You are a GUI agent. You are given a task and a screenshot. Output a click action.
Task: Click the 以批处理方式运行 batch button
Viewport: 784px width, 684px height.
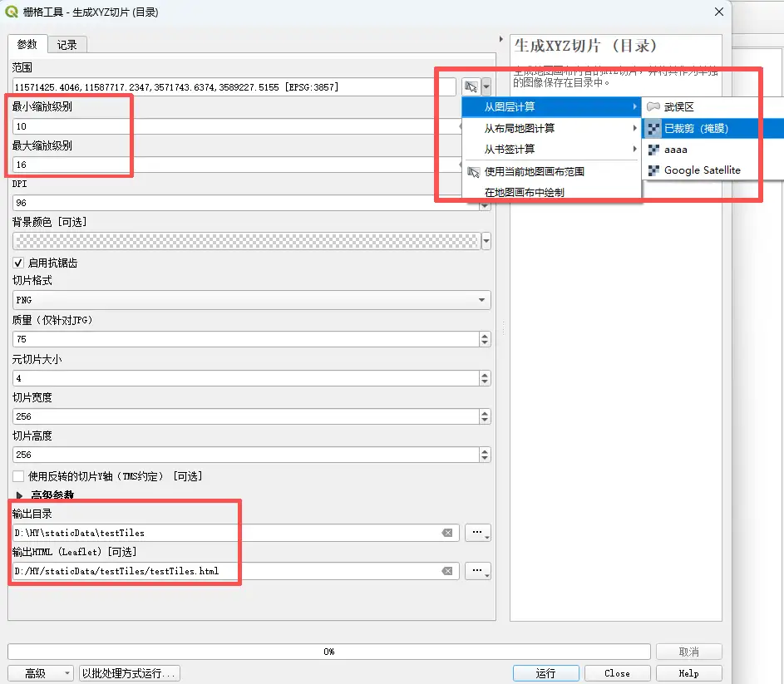click(129, 673)
